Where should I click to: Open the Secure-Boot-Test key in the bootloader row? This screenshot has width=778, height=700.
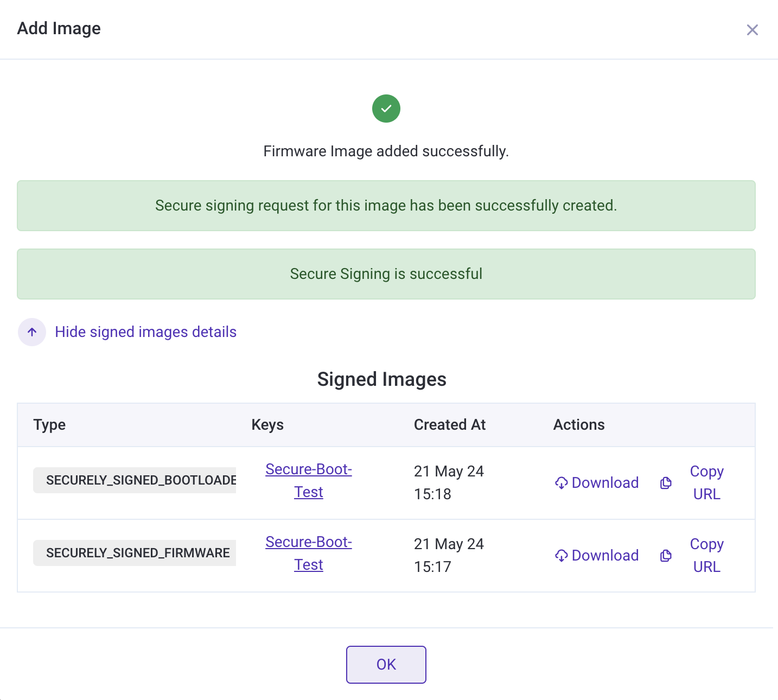(x=309, y=480)
